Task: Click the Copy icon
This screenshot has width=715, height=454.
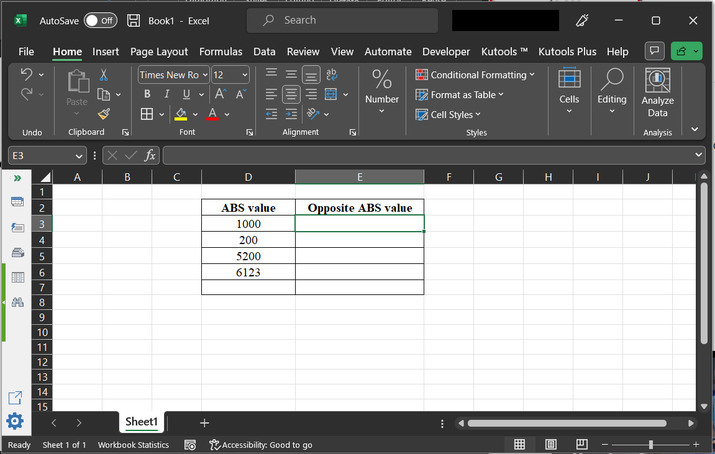Action: click(104, 94)
